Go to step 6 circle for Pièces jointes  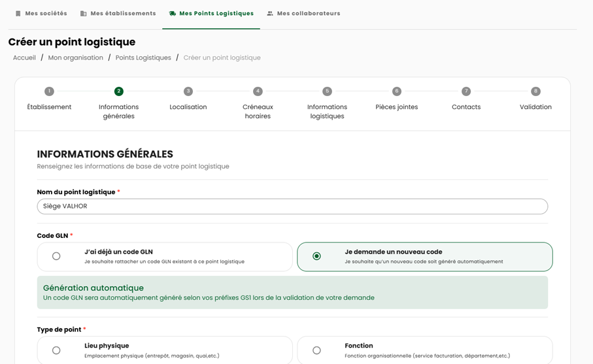click(397, 91)
